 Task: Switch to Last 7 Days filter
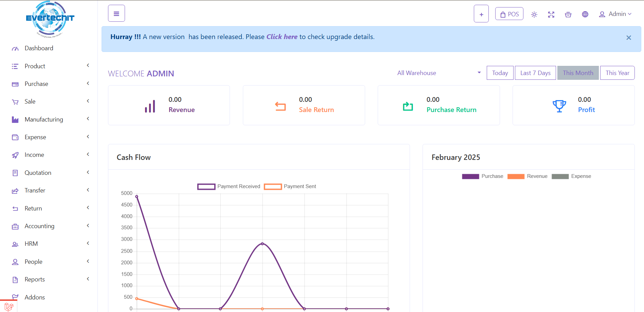click(535, 73)
